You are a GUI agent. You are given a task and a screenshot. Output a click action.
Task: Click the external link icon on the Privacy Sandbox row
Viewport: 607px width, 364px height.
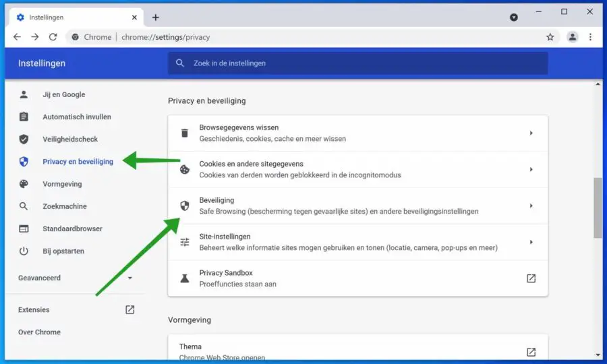pos(531,278)
